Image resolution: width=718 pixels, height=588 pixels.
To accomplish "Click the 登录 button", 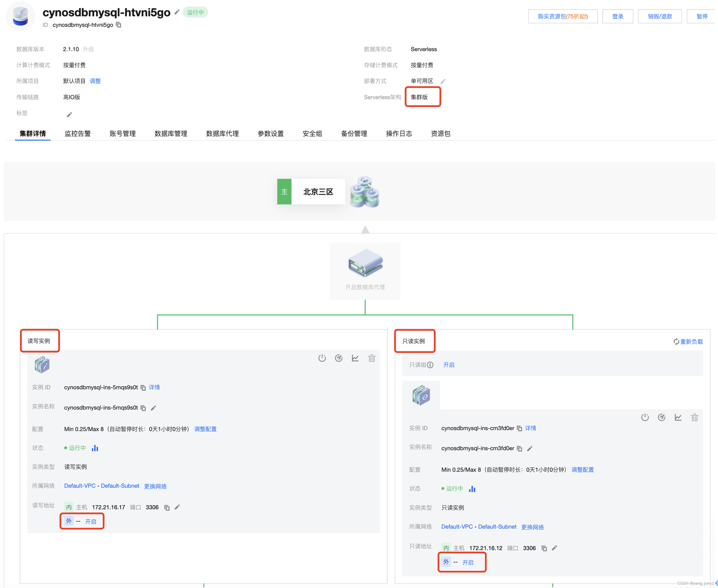I will pyautogui.click(x=618, y=16).
